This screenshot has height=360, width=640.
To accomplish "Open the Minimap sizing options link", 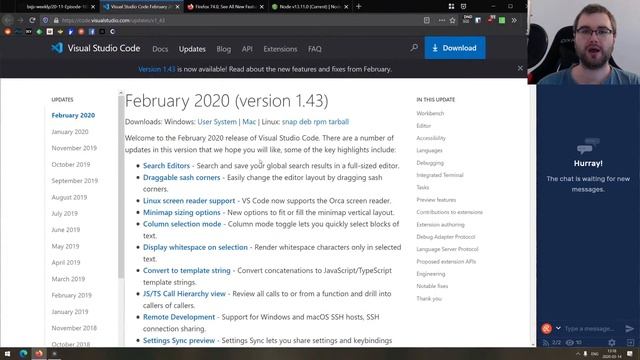I will [182, 212].
